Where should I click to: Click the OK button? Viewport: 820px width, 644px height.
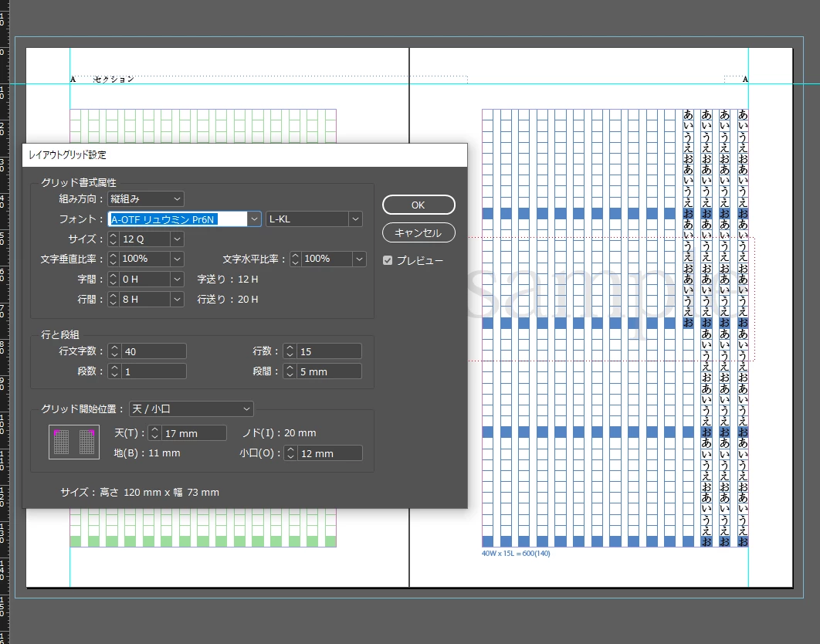pyautogui.click(x=418, y=205)
